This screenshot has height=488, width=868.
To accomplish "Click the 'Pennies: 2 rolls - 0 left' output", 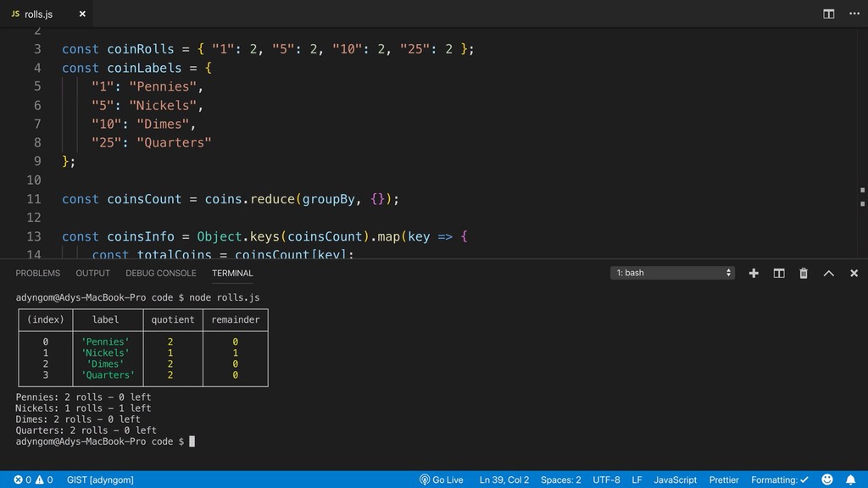I will tap(83, 397).
